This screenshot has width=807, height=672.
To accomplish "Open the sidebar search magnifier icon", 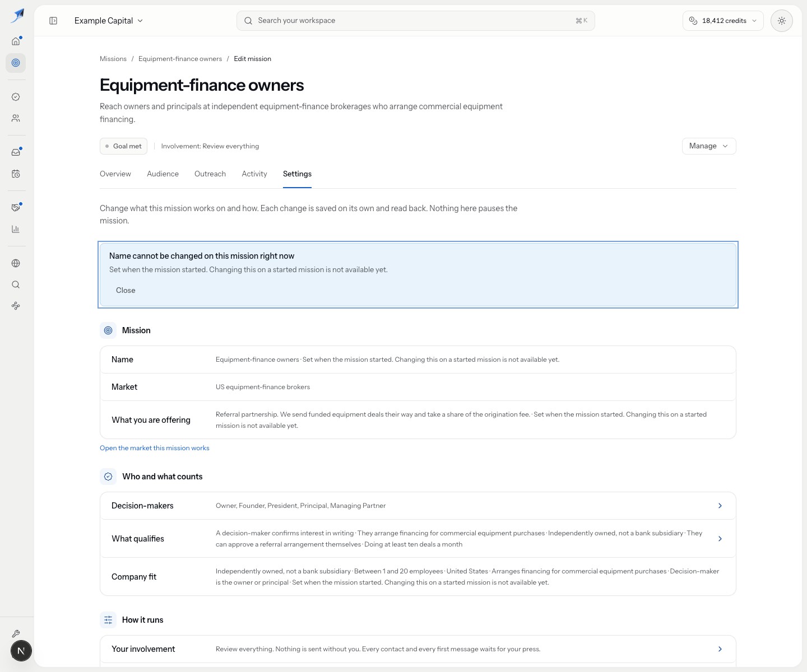I will click(16, 284).
